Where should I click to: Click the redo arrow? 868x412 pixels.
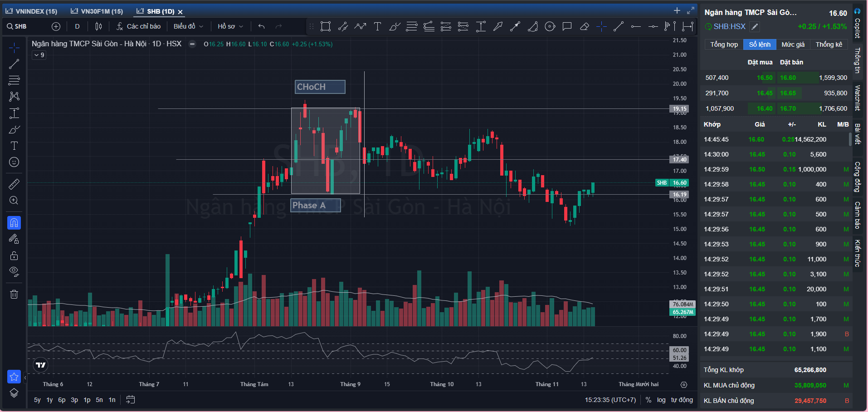click(278, 26)
